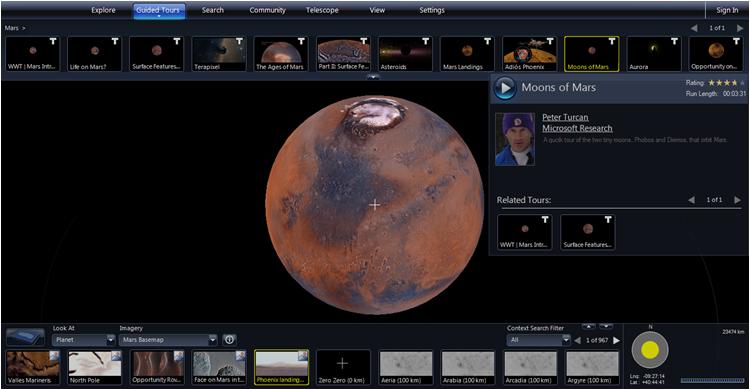Select the Terapixel tour thumbnail
Image resolution: width=750 pixels, height=390 pixels.
tap(219, 54)
